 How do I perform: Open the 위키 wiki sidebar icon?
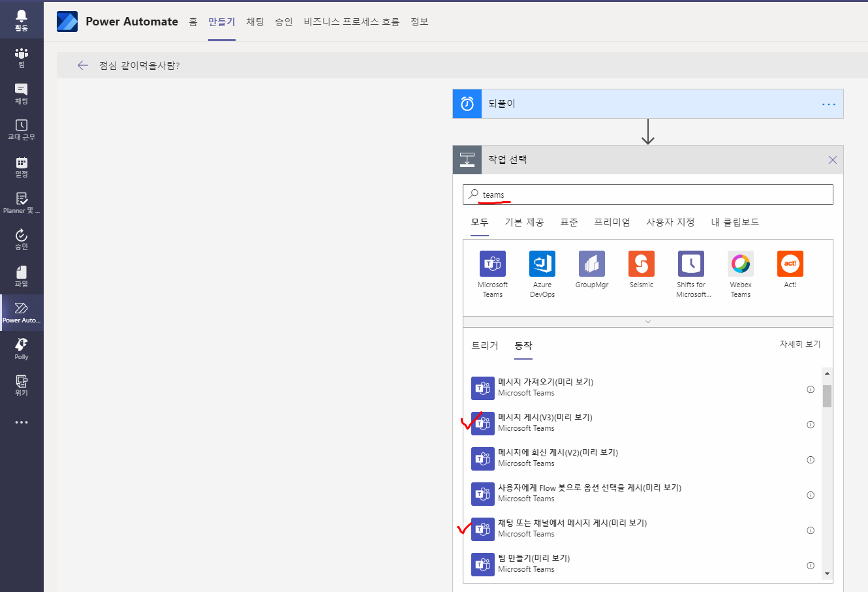tap(22, 386)
